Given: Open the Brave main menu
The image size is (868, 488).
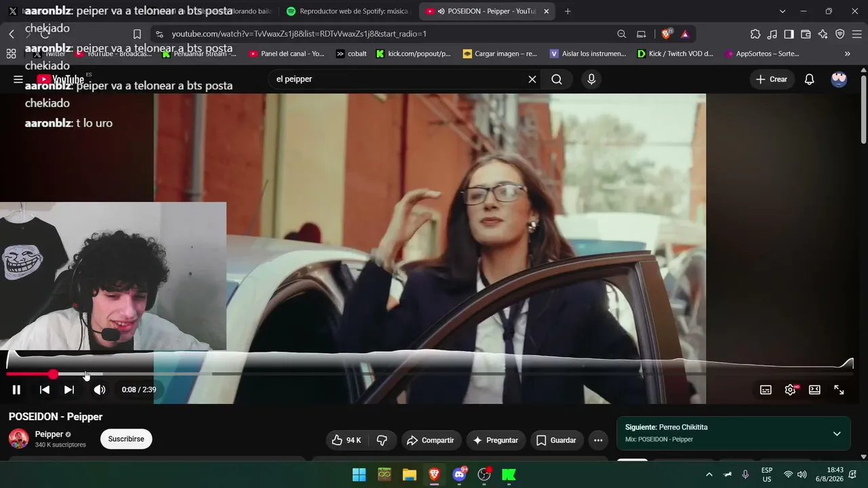Looking at the screenshot, I should pos(856,34).
